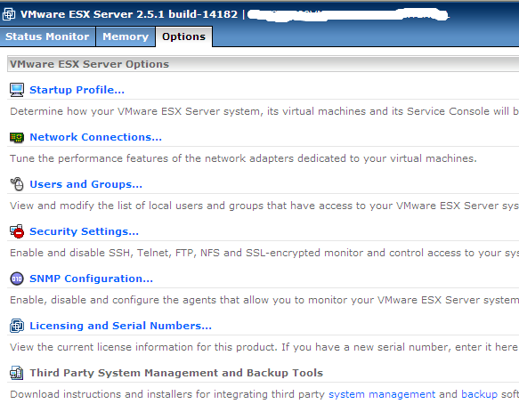Click the Network Connections adapter card icon
The image size is (519, 420).
pos(17,137)
